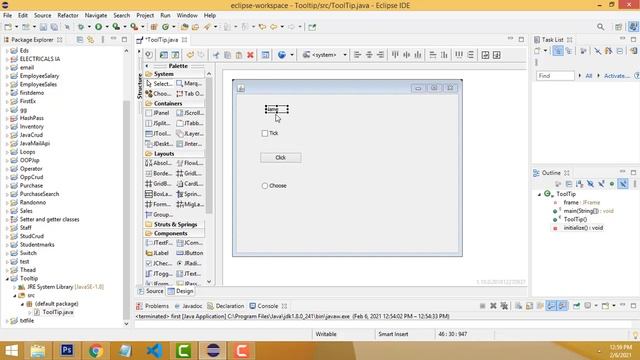This screenshot has width=640, height=360.
Task: Click the green Run button in toolbar
Action: (99, 27)
